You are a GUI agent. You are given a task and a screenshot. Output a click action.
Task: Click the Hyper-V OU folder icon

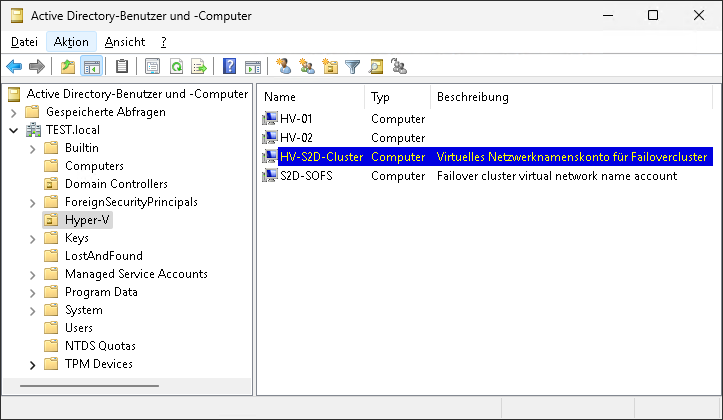click(x=51, y=220)
